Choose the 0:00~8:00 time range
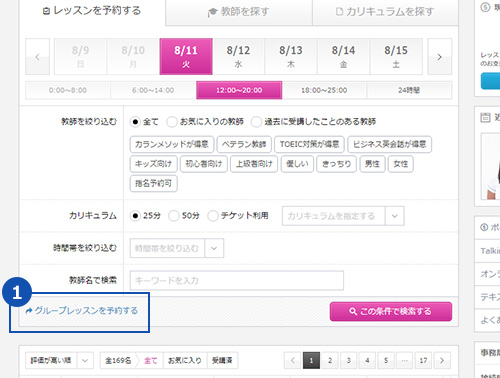Screen dimensions: 500x378 pyautogui.click(x=68, y=90)
